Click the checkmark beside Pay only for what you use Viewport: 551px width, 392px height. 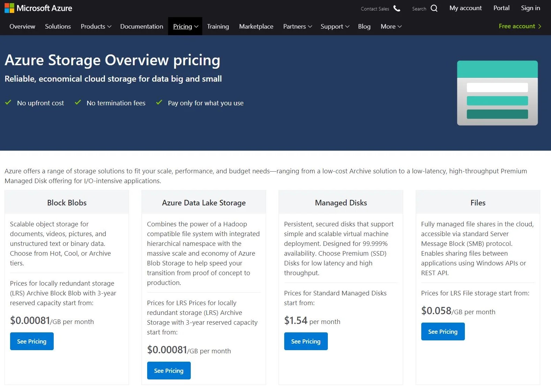[159, 102]
